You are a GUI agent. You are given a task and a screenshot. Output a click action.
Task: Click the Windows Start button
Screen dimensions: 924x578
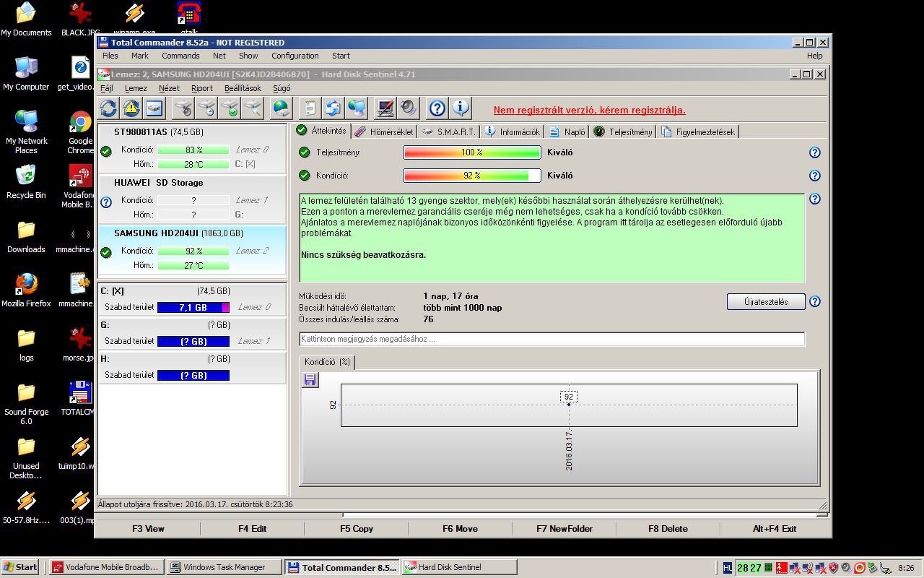click(x=20, y=567)
